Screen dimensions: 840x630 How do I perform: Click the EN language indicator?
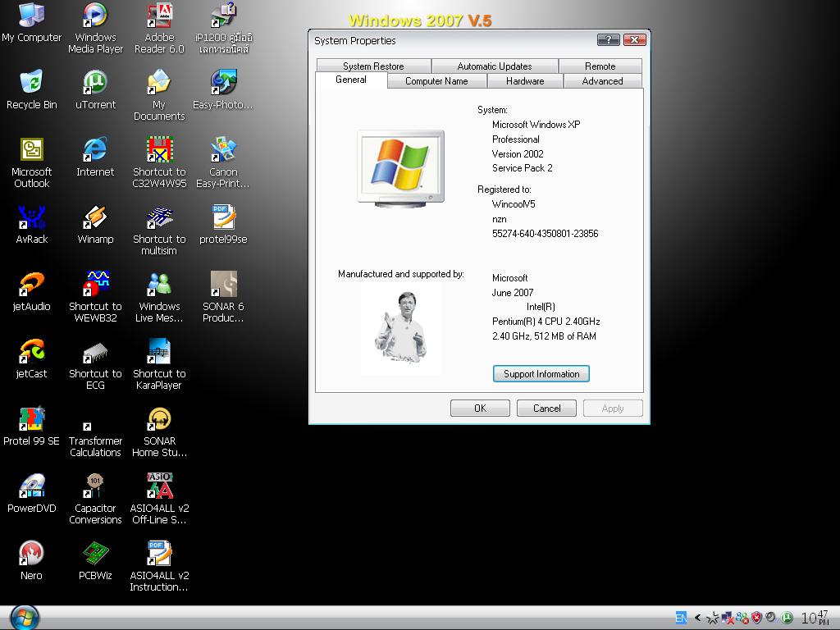(x=681, y=618)
